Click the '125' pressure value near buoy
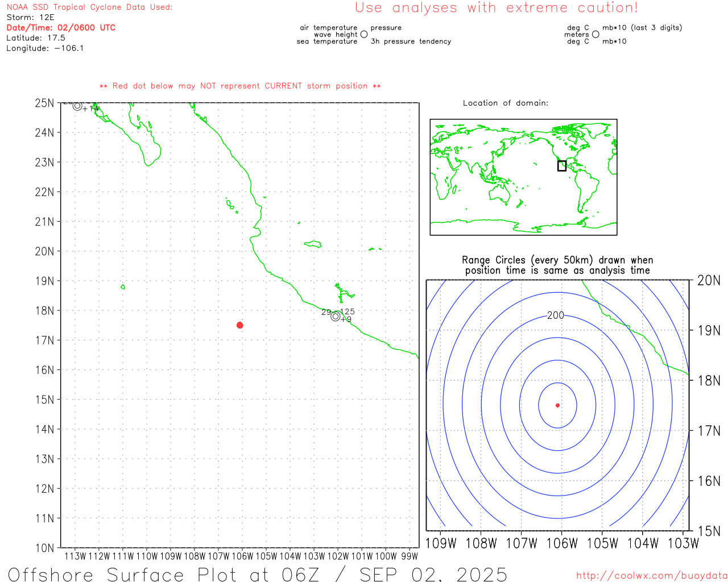This screenshot has height=582, width=728. click(x=348, y=311)
